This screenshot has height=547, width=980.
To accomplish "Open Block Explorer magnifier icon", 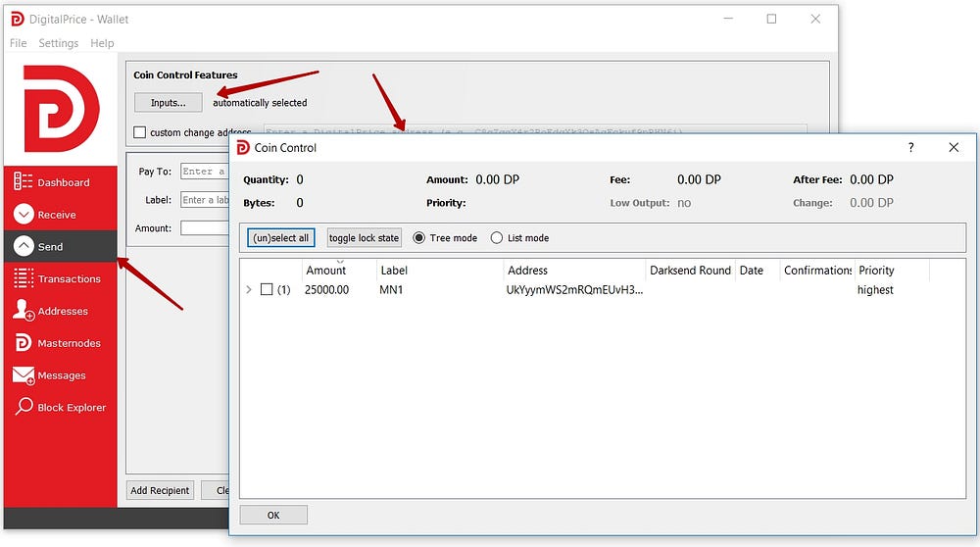I will pos(24,407).
